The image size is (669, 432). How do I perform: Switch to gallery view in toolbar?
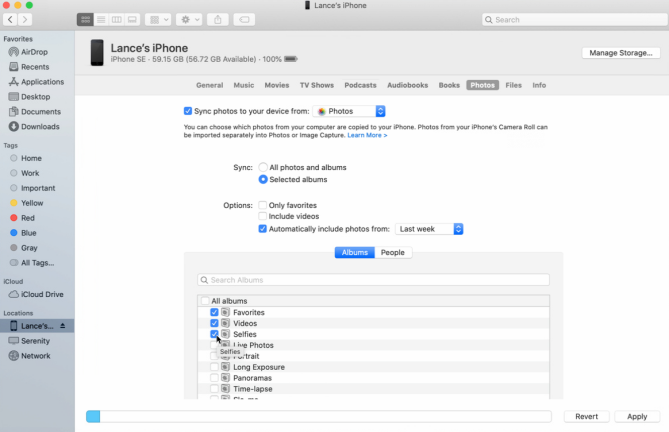pos(132,20)
